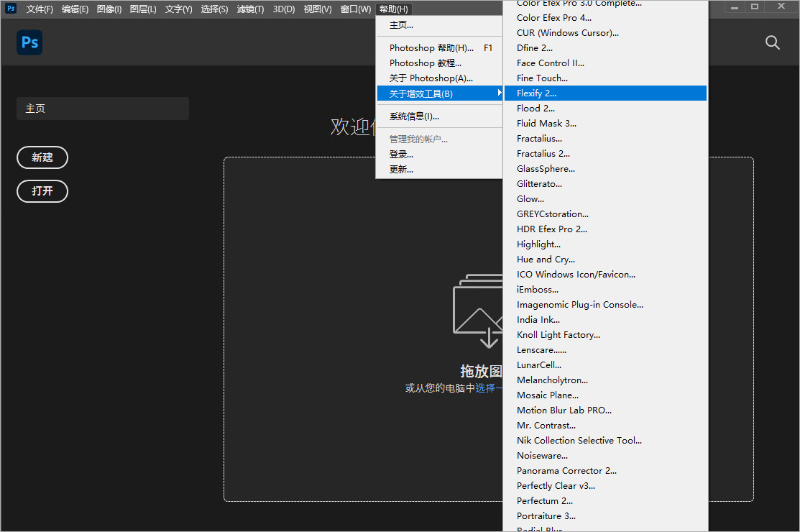Select Lenscare...... entry
This screenshot has width=800, height=532.
(x=605, y=350)
